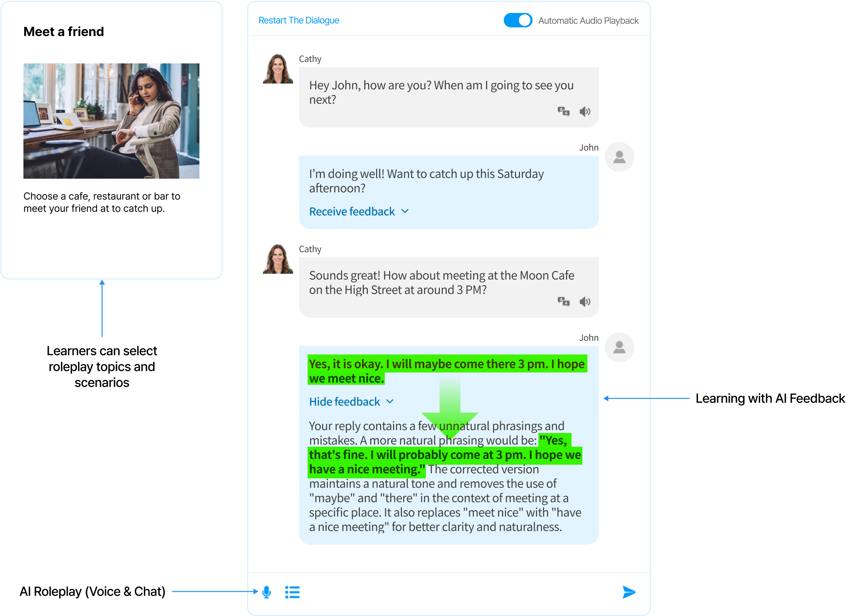
Task: Click the Restart The Dialogue link
Action: [299, 20]
